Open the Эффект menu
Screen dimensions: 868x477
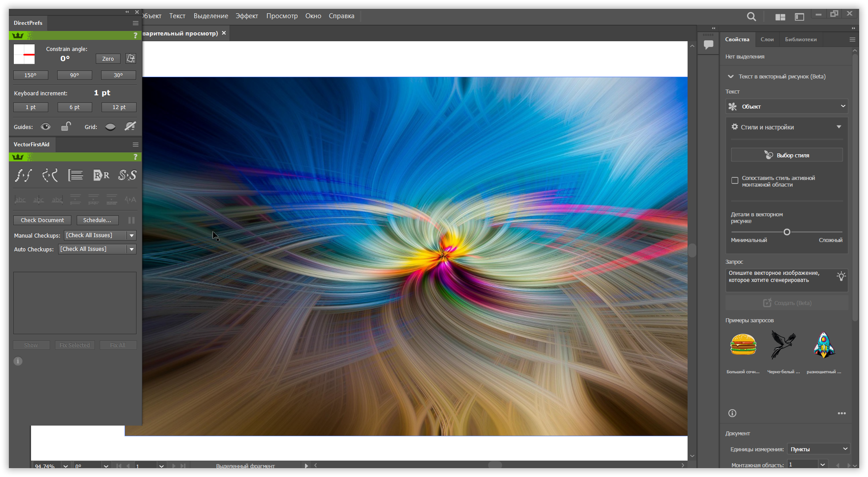coord(247,16)
